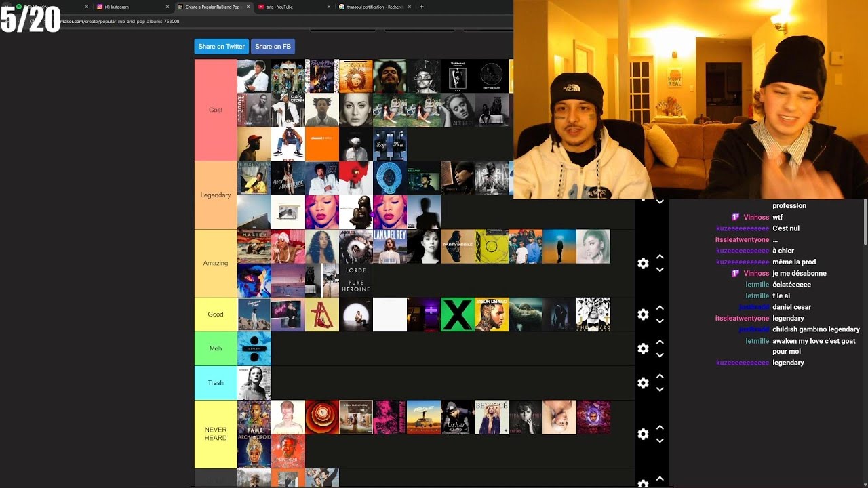Click chat message 'childish gambino legendary'

816,329
